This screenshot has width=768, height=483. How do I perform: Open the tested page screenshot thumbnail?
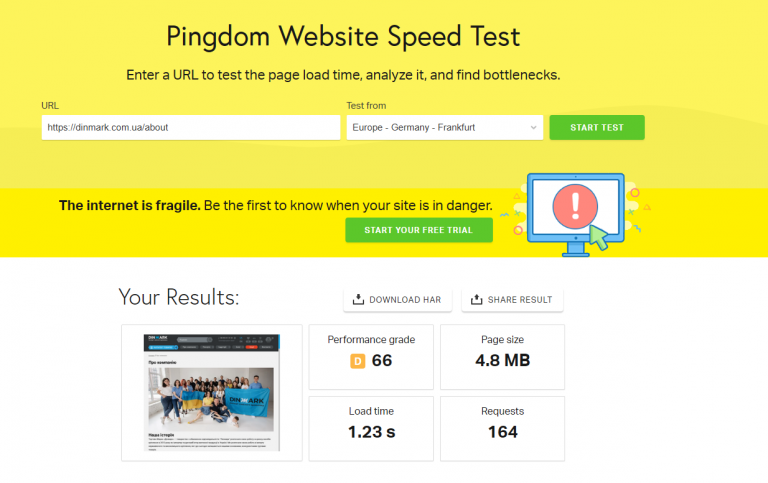tap(212, 392)
